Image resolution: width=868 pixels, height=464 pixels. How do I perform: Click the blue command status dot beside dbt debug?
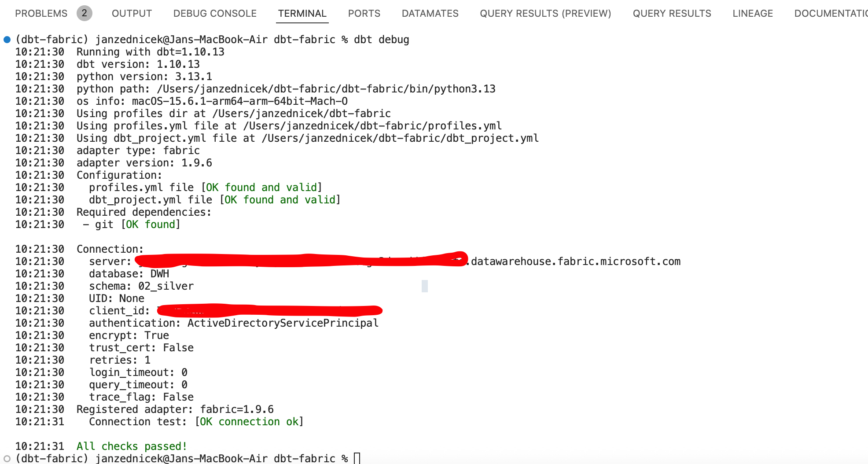click(x=7, y=40)
